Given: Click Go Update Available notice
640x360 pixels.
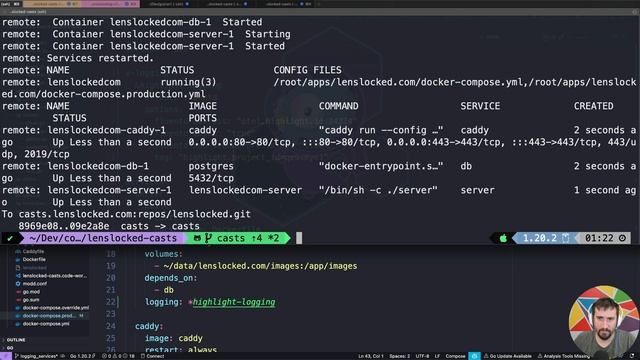Looking at the screenshot, I should 508,356.
